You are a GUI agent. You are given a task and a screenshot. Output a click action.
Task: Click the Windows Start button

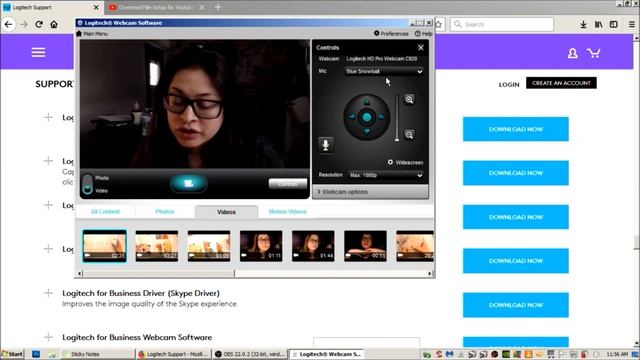click(12, 354)
